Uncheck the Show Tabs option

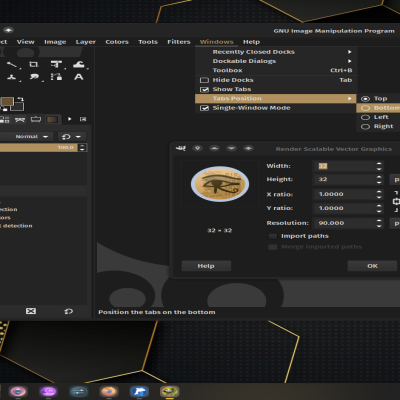click(204, 89)
